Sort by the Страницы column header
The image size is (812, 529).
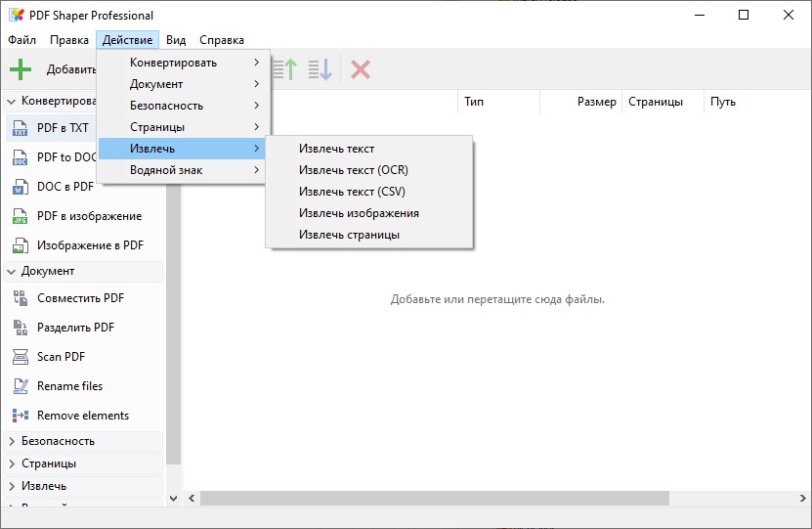(662, 102)
